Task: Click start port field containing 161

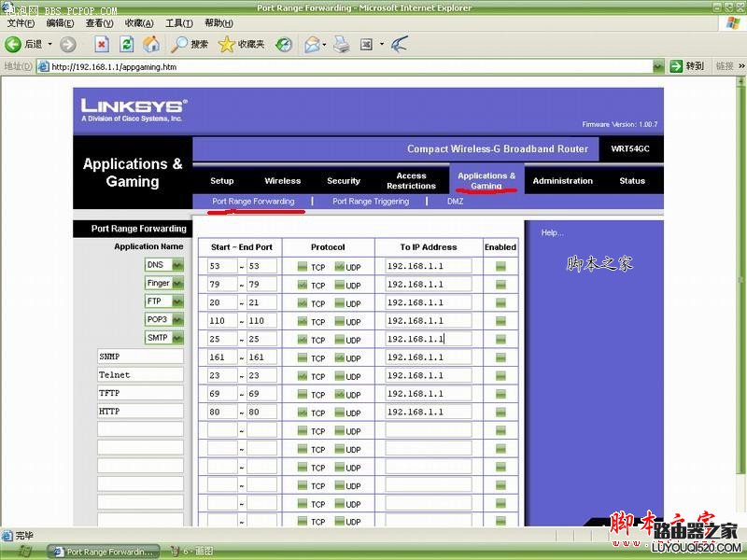Action: [x=222, y=357]
